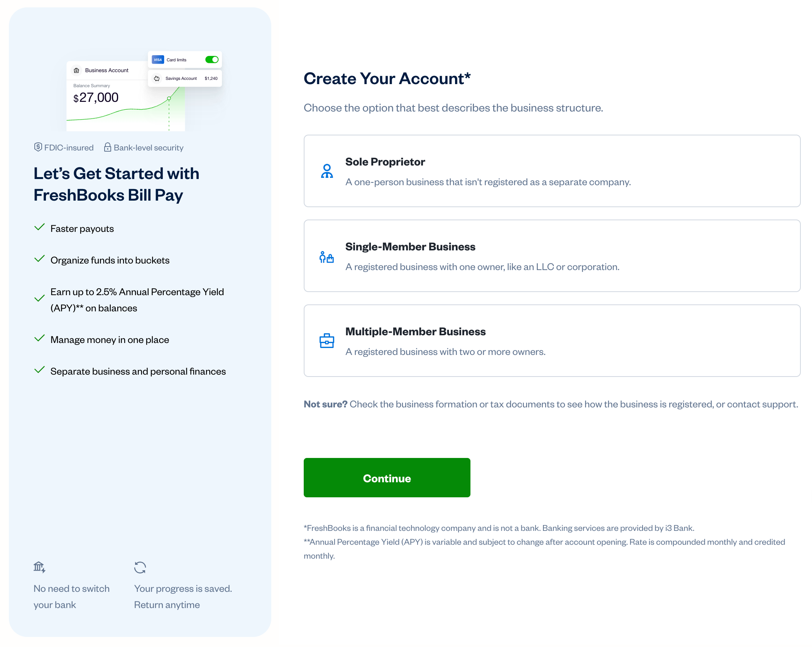The image size is (812, 647).
Task: Pick the Multiple-Member Business option card
Action: coord(552,341)
